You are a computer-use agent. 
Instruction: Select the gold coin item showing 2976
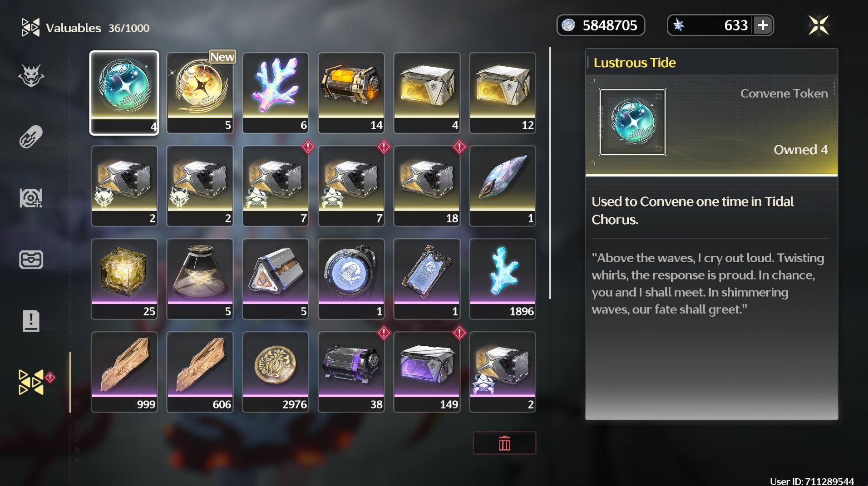pyautogui.click(x=276, y=372)
